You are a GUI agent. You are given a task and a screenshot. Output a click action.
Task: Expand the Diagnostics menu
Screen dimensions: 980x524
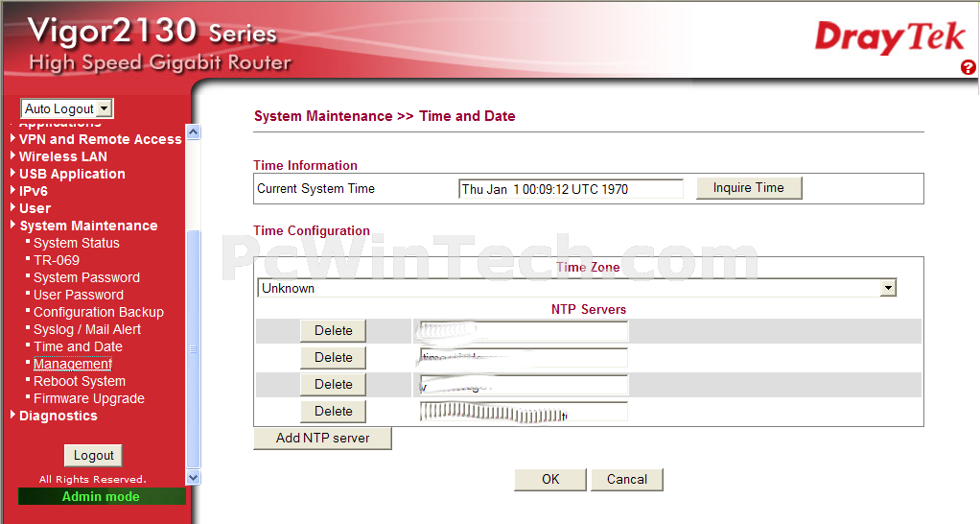click(x=58, y=416)
